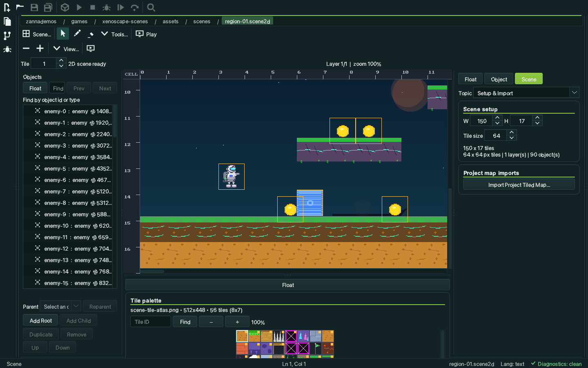Open the Debug bug sidebar icon
The width and height of the screenshot is (588, 368).
(7, 49)
